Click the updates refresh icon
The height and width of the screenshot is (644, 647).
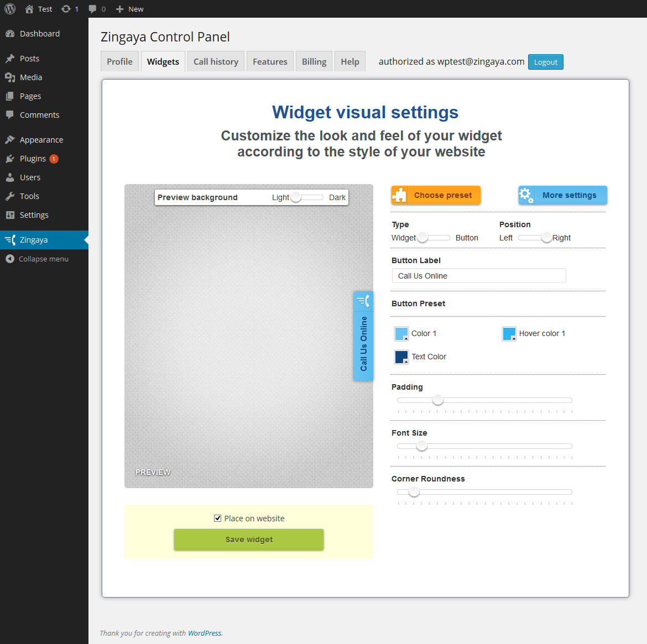(x=66, y=9)
